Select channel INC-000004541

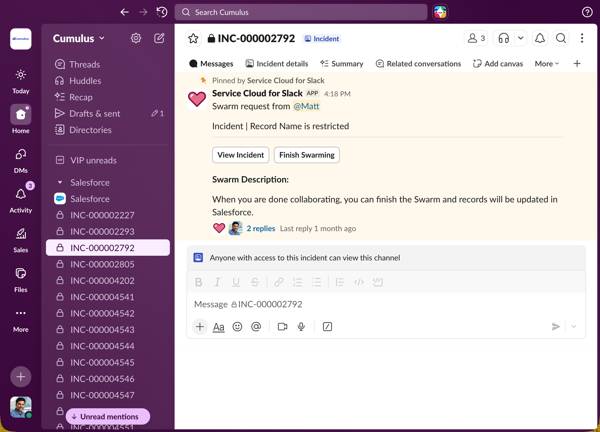108,297
